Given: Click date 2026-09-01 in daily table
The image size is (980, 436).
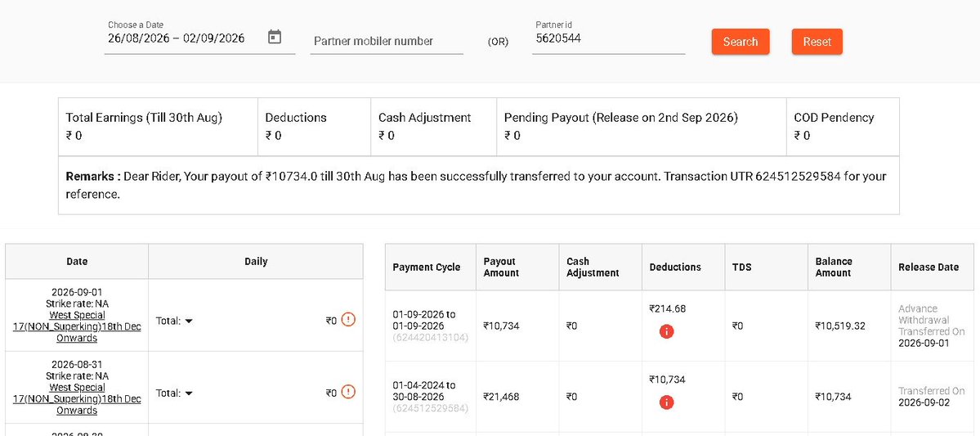Looking at the screenshot, I should (77, 292).
